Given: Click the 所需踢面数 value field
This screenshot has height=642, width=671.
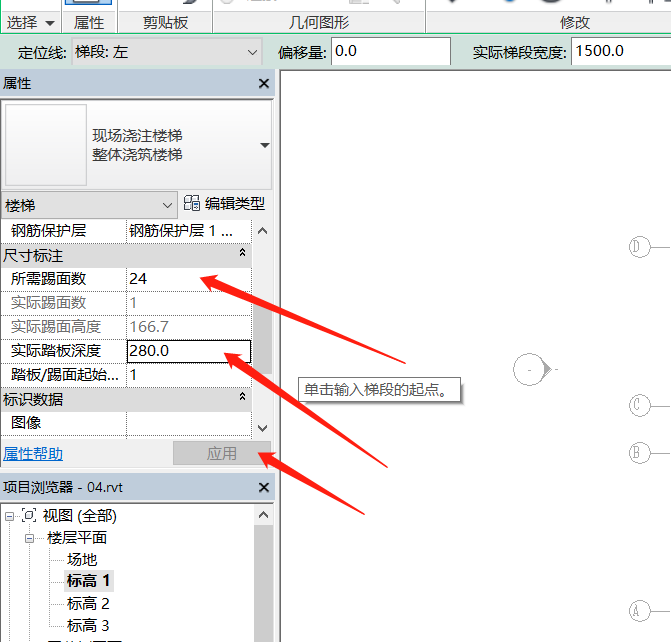Looking at the screenshot, I should tap(188, 279).
